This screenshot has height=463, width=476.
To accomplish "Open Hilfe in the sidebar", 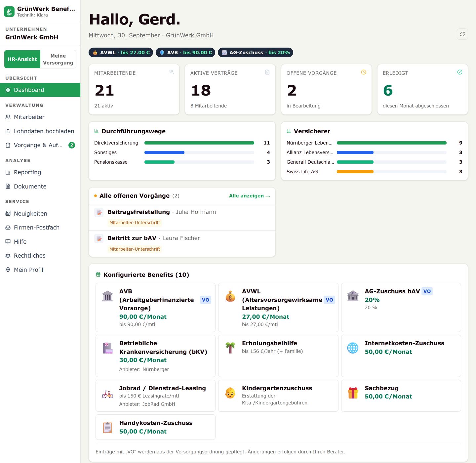I will click(40, 242).
